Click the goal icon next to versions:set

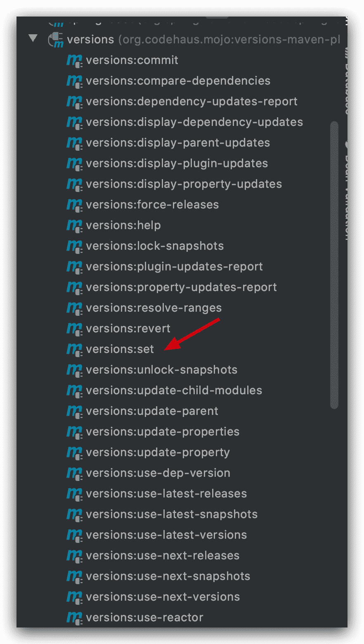(74, 349)
